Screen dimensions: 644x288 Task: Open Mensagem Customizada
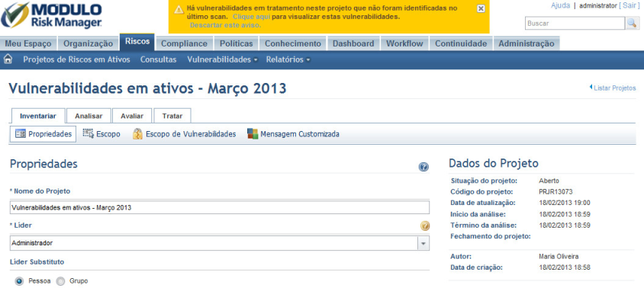(x=293, y=134)
